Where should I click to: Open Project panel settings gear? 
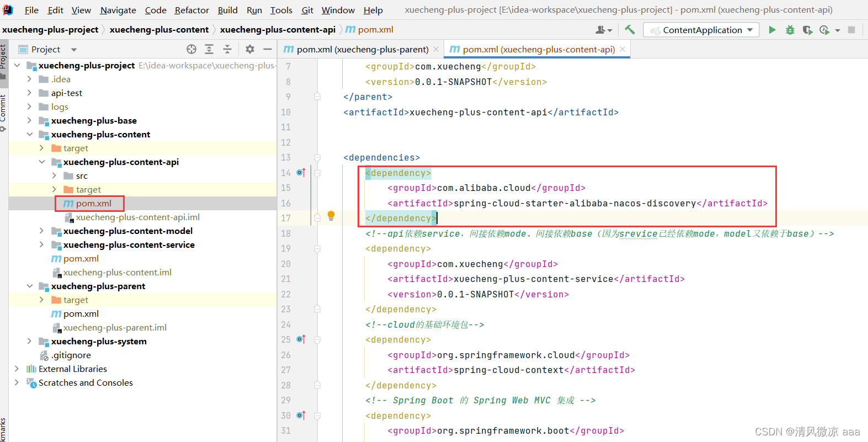point(250,49)
